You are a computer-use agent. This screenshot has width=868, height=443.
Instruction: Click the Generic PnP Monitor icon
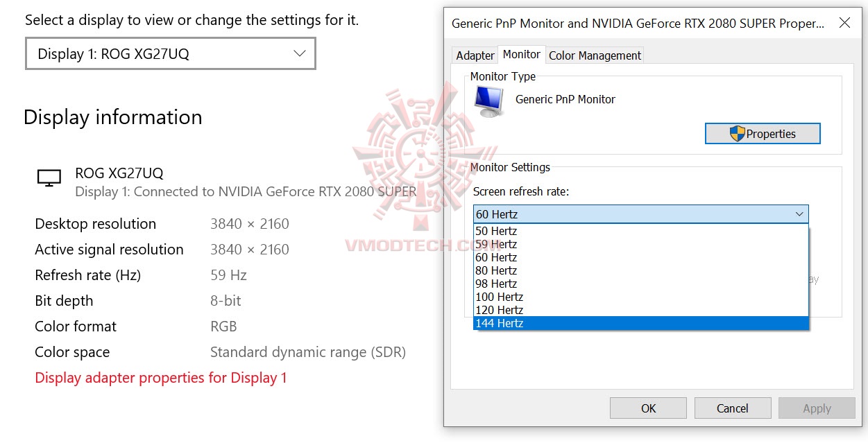[488, 100]
